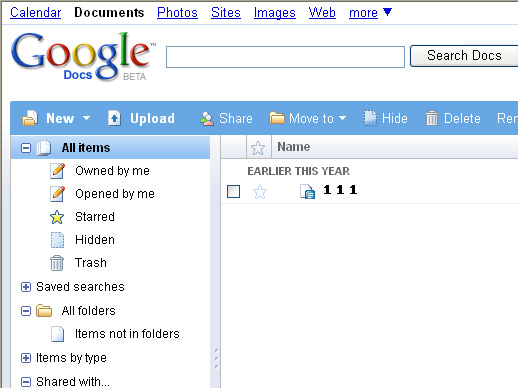518x388 pixels.
Task: Open the more dropdown triangle in top navigation
Action: pyautogui.click(x=387, y=12)
